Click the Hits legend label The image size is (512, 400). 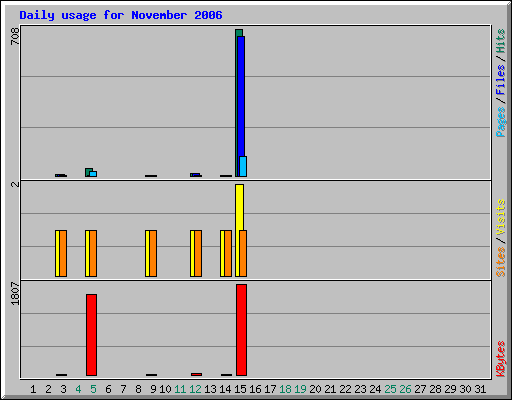(500, 41)
